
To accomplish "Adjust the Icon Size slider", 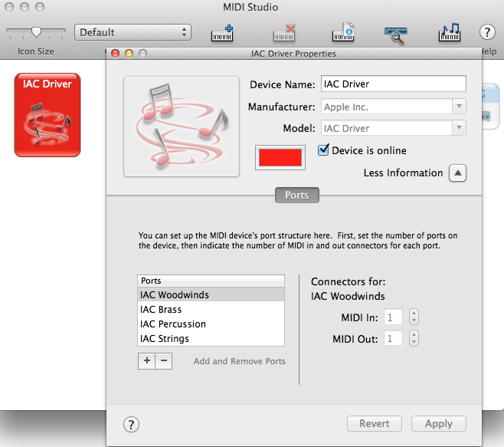I will click(36, 31).
